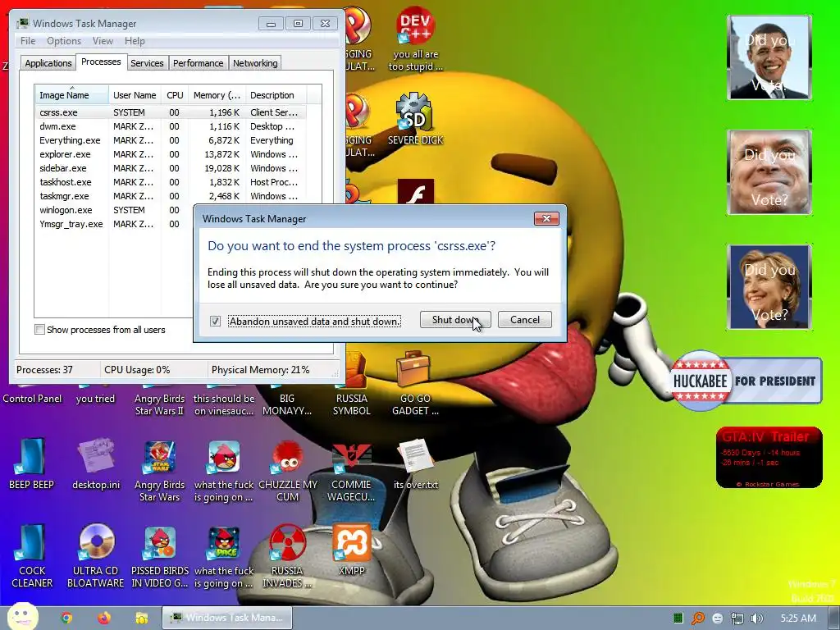This screenshot has width=840, height=630.
Task: Open the Options menu in Task Manager
Action: pyautogui.click(x=64, y=41)
